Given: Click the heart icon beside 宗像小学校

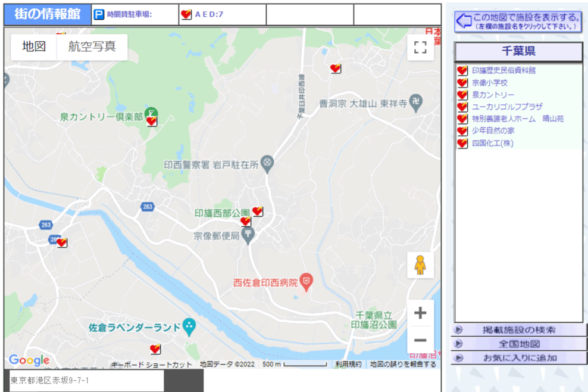Looking at the screenshot, I should coord(462,83).
